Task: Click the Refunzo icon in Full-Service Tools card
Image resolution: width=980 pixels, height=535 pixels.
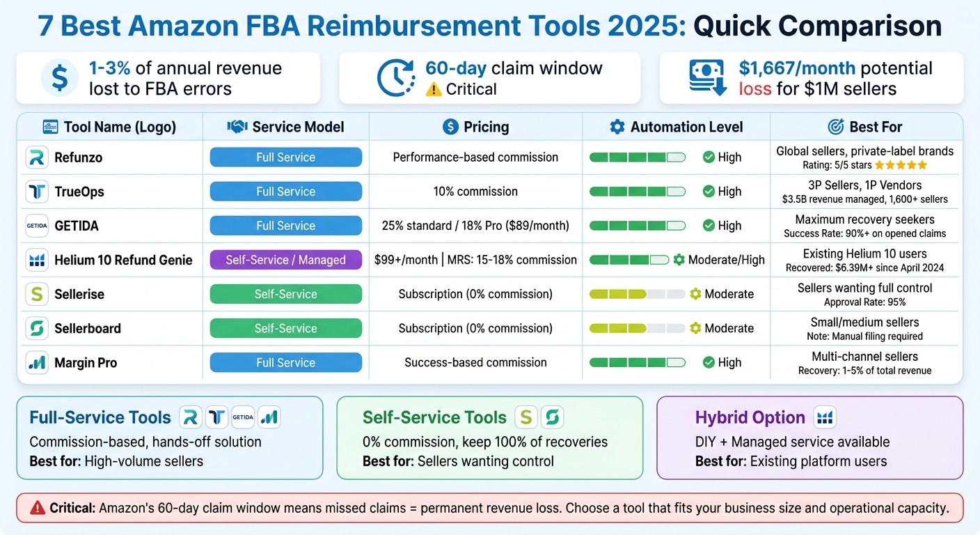Action: click(190, 417)
